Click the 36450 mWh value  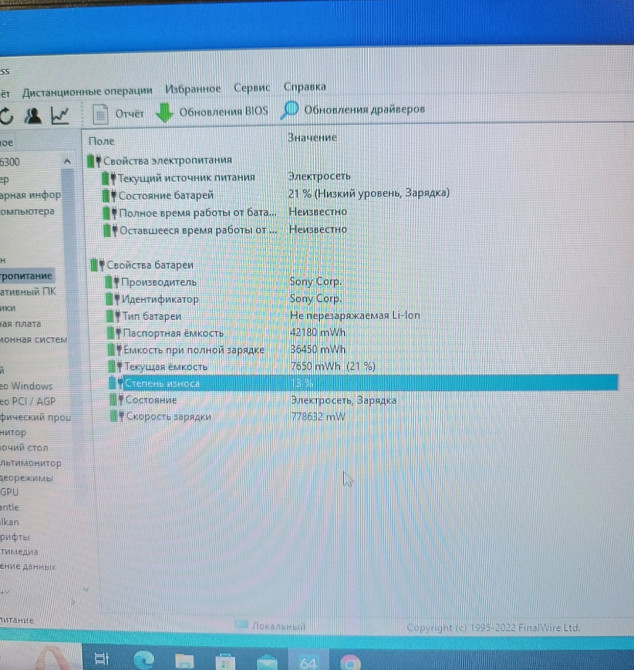click(x=318, y=350)
